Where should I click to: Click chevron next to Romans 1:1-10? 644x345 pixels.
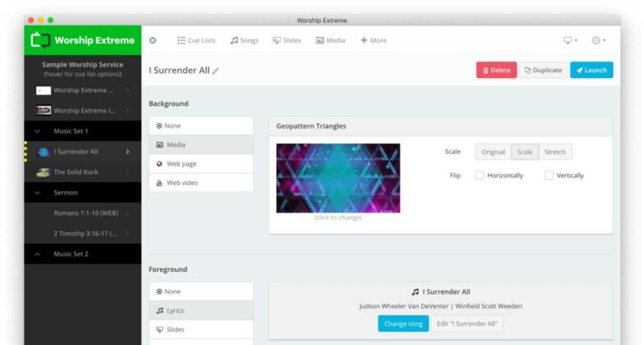pyautogui.click(x=127, y=213)
